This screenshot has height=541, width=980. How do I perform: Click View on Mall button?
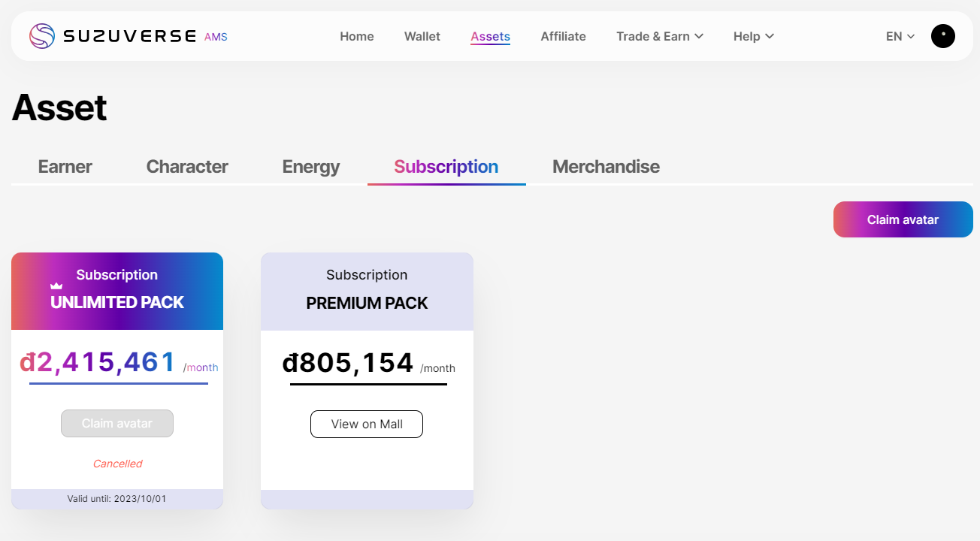[x=367, y=424]
